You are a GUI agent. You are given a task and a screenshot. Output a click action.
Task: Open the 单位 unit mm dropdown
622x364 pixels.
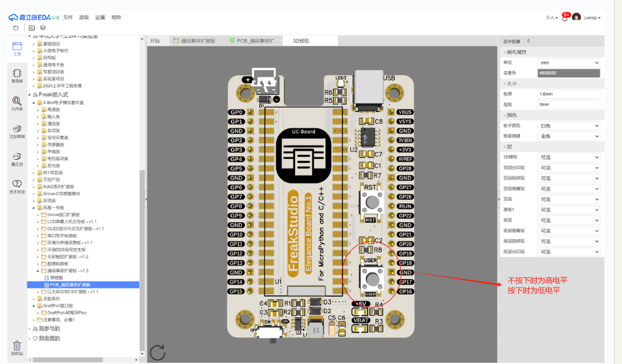568,63
